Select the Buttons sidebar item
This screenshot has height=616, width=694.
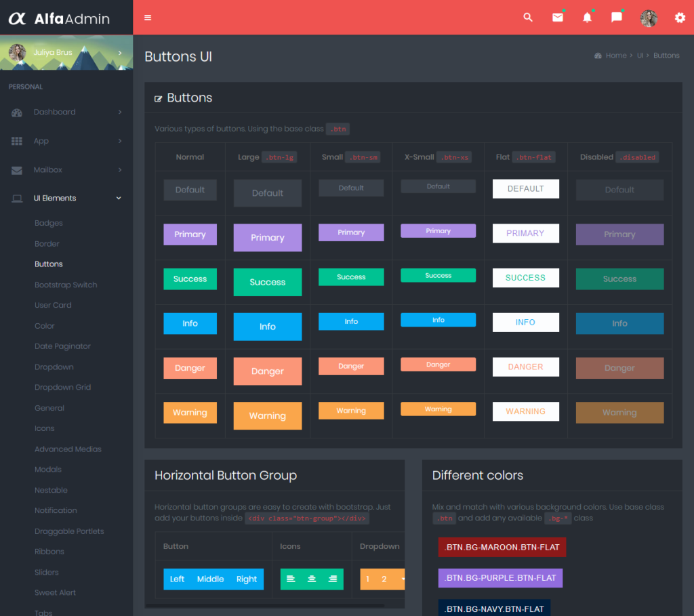(49, 264)
